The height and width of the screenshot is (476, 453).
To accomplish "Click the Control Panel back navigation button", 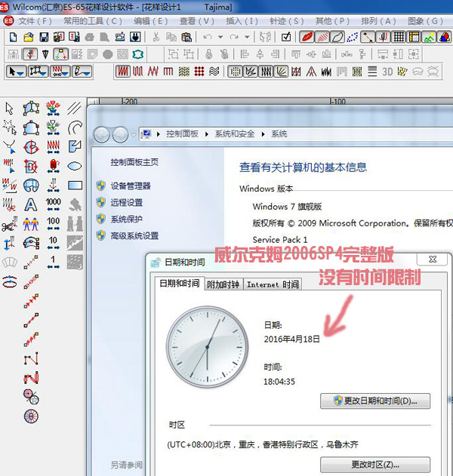I will click(102, 134).
